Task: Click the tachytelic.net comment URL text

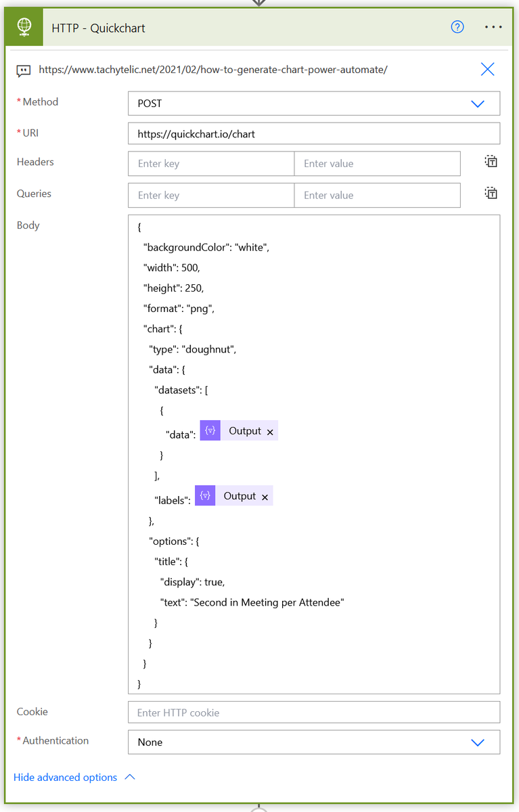Action: pyautogui.click(x=213, y=69)
